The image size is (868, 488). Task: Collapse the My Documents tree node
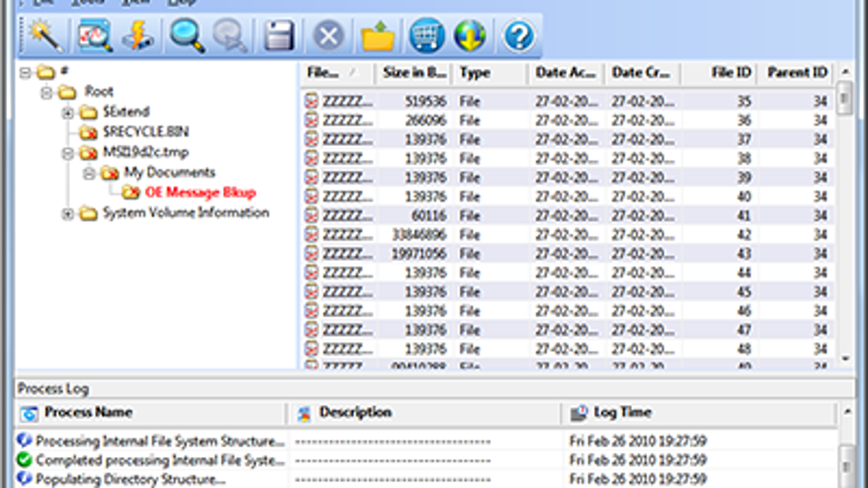coord(88,173)
